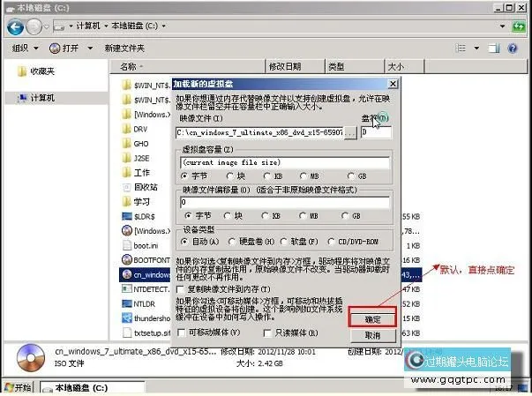
Task: Select the [Windows.] disc image icon
Action: 126,231
